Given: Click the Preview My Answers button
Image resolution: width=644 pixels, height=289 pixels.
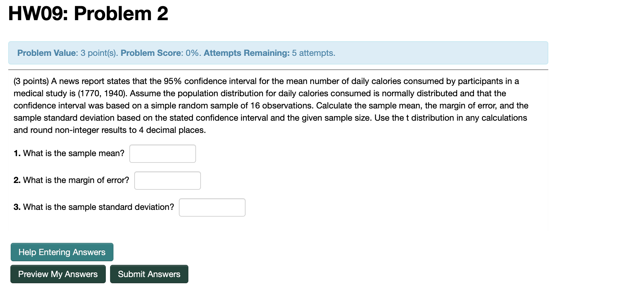Looking at the screenshot, I should pos(58,274).
